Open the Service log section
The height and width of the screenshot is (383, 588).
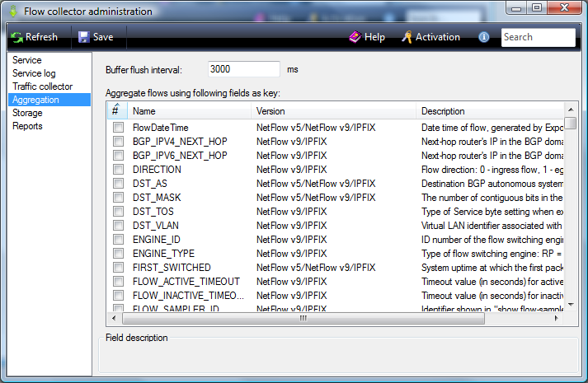tap(34, 73)
